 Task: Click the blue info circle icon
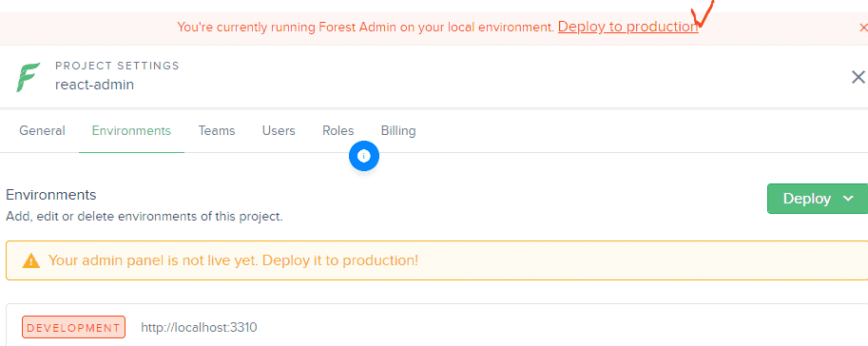pos(364,156)
